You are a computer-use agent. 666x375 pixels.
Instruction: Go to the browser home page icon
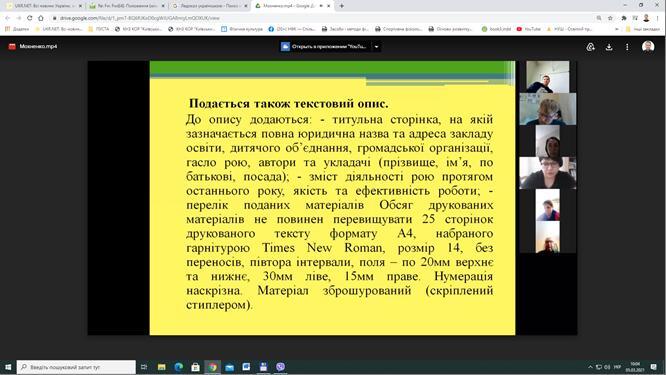[x=41, y=18]
